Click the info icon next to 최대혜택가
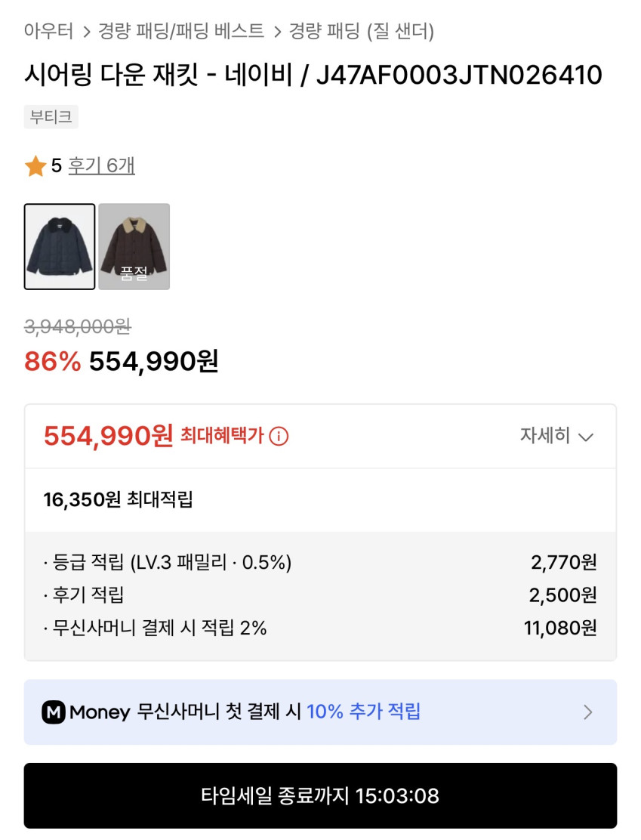The image size is (641, 840). click(279, 437)
